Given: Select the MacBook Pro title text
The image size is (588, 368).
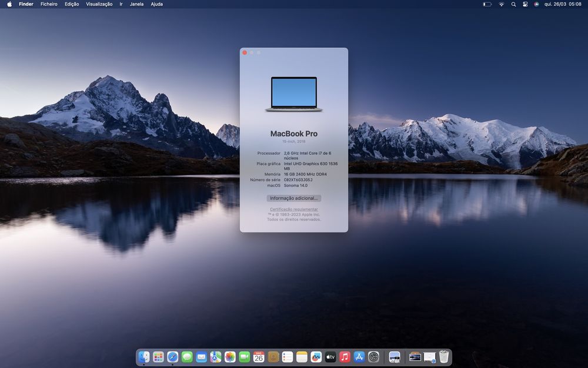Looking at the screenshot, I should click(x=294, y=134).
